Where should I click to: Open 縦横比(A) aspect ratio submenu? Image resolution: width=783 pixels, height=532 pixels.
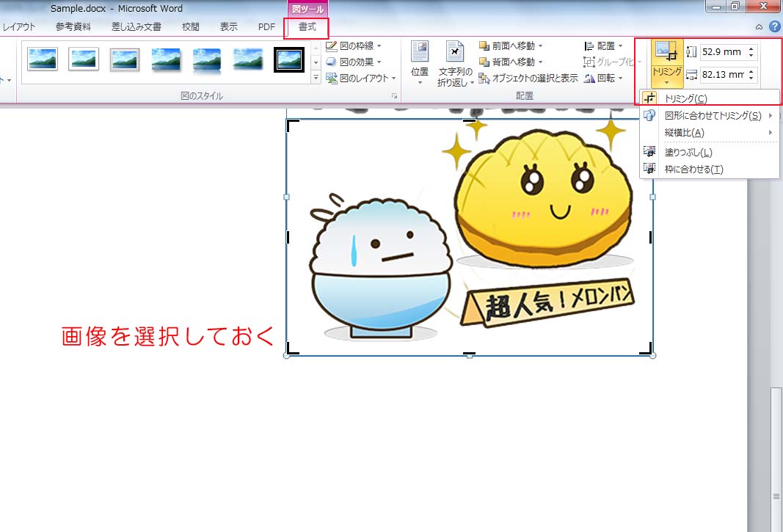[x=710, y=132]
